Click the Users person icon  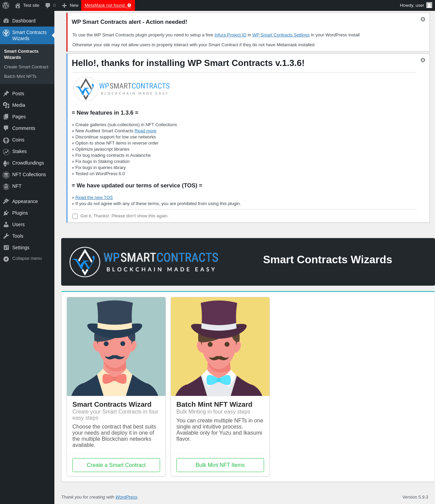[6, 224]
